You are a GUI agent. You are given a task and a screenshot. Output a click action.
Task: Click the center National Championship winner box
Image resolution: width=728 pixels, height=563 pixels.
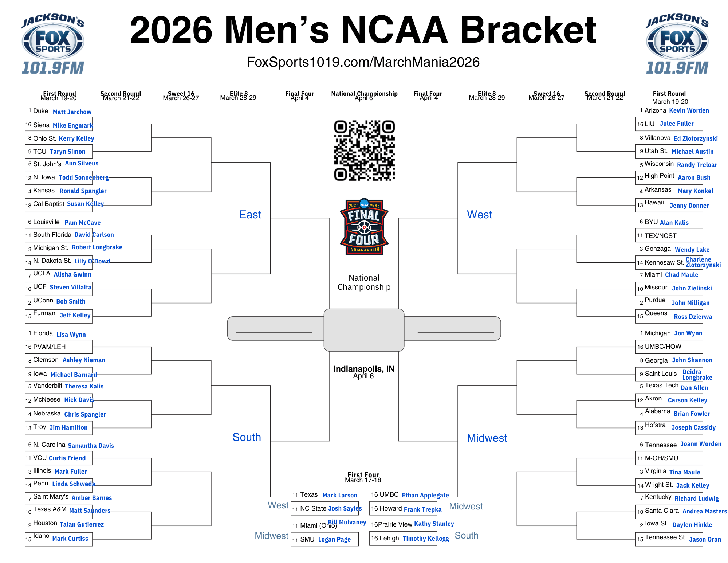point(364,330)
